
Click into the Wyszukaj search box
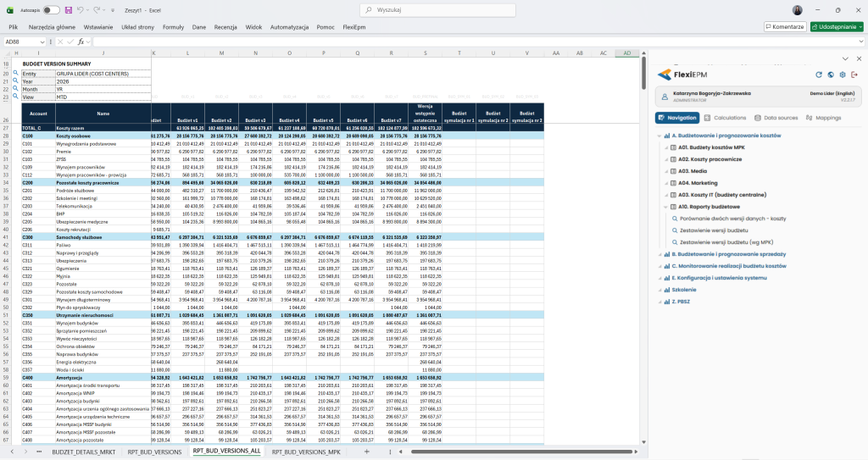pyautogui.click(x=438, y=10)
